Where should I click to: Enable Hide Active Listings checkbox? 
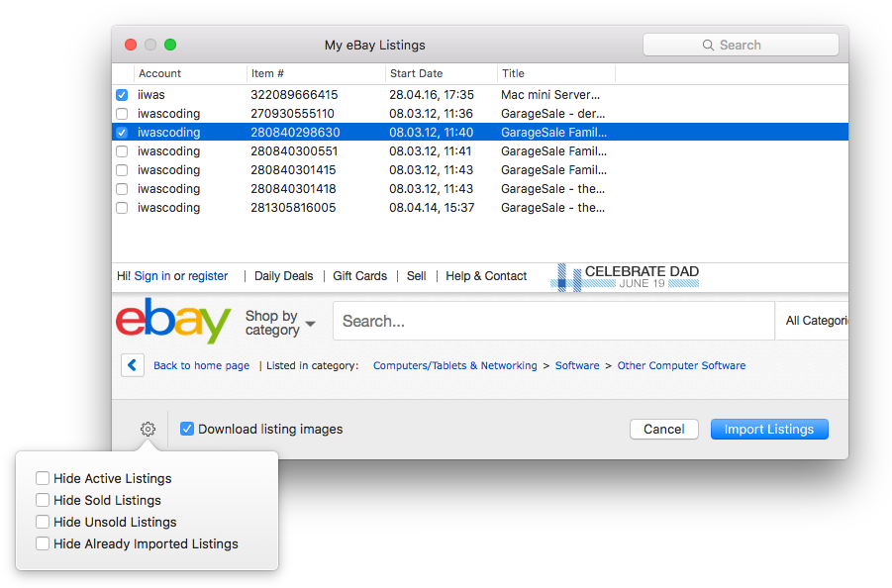click(x=43, y=479)
